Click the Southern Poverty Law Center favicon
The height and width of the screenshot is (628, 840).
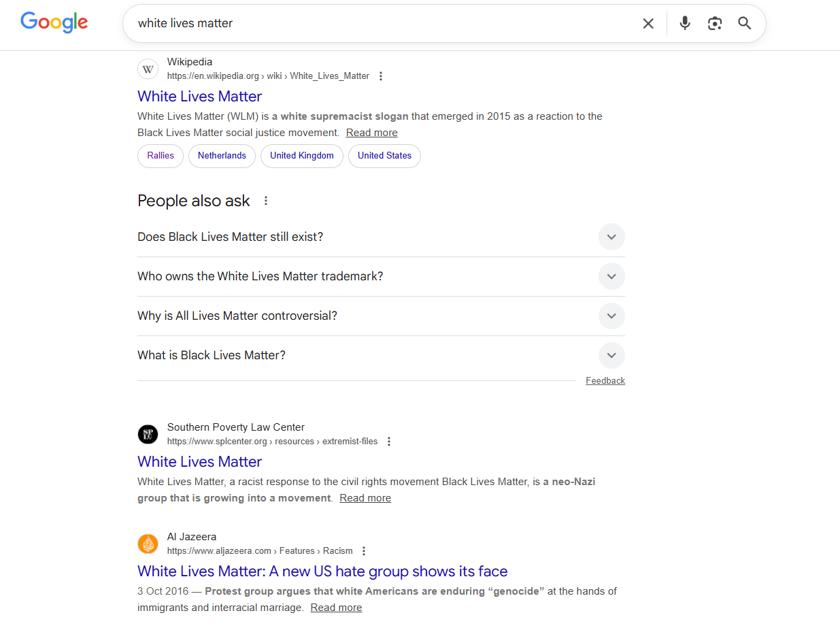pos(148,434)
